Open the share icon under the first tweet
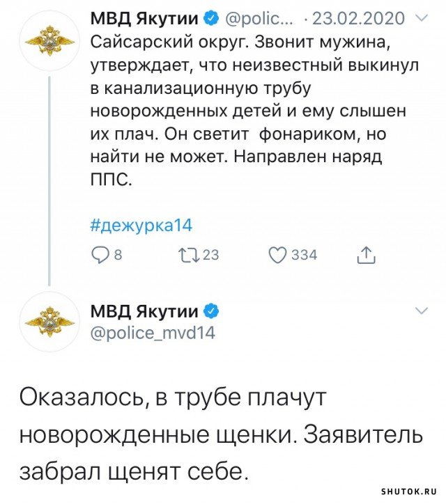 [x=367, y=255]
